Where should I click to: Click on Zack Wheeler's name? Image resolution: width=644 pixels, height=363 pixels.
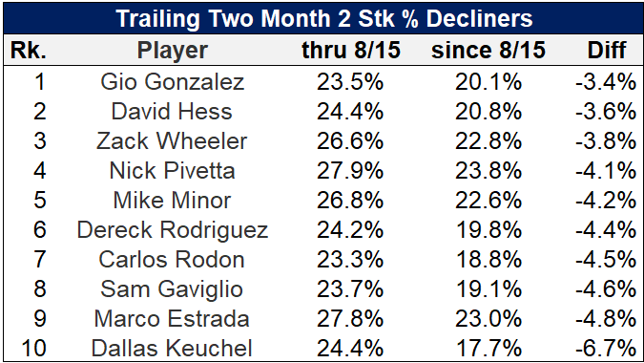(x=172, y=141)
